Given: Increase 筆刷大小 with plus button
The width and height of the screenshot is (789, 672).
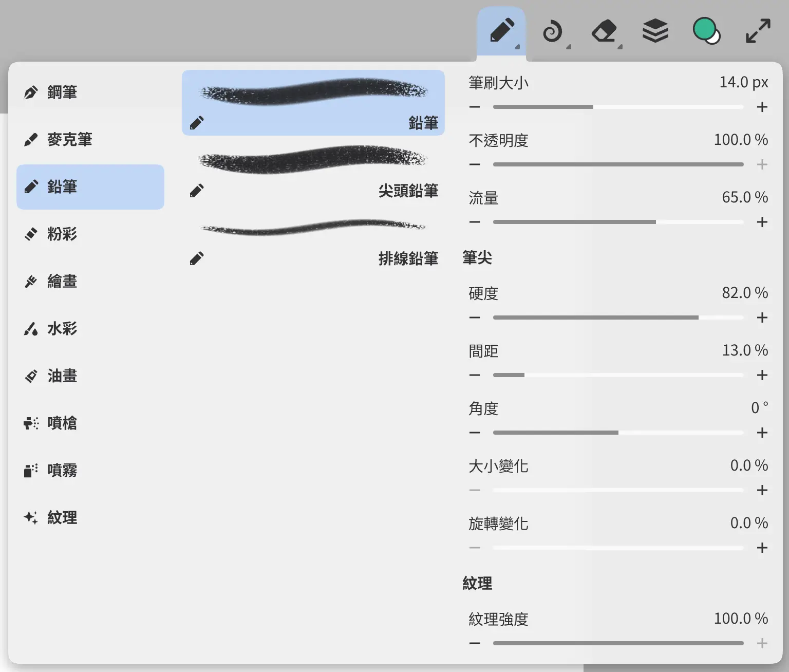Looking at the screenshot, I should pyautogui.click(x=762, y=107).
